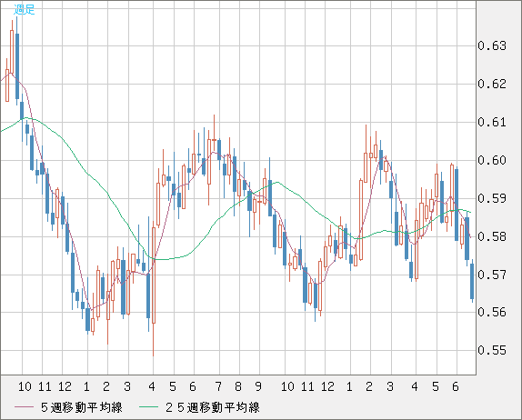Viewport: 522px width, 420px height.
Task: Click the month label 8 on time axis
Action: [x=238, y=386]
